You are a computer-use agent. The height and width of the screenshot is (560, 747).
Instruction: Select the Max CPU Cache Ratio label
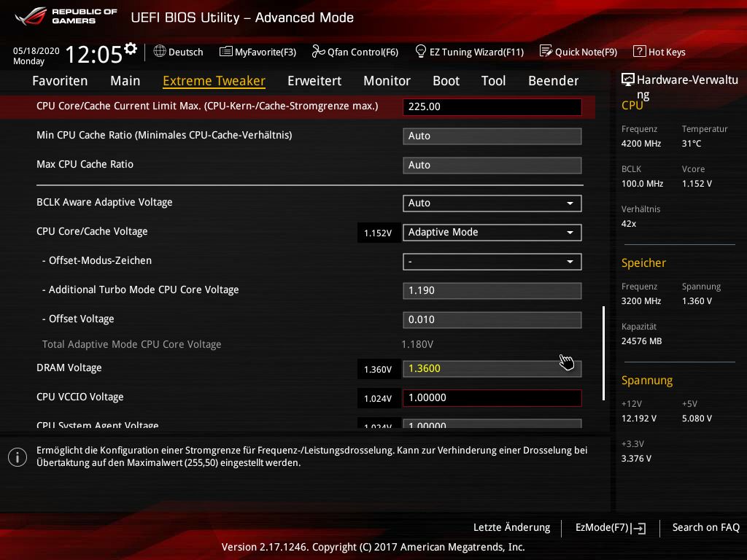85,164
